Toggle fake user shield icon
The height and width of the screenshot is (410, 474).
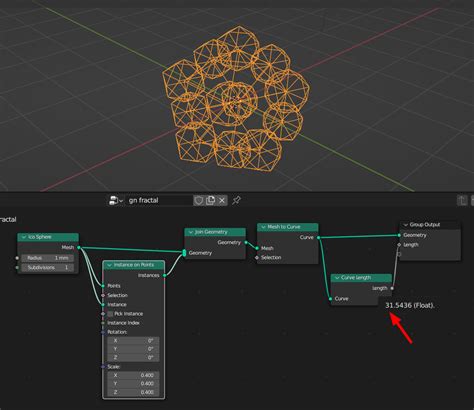tap(199, 200)
